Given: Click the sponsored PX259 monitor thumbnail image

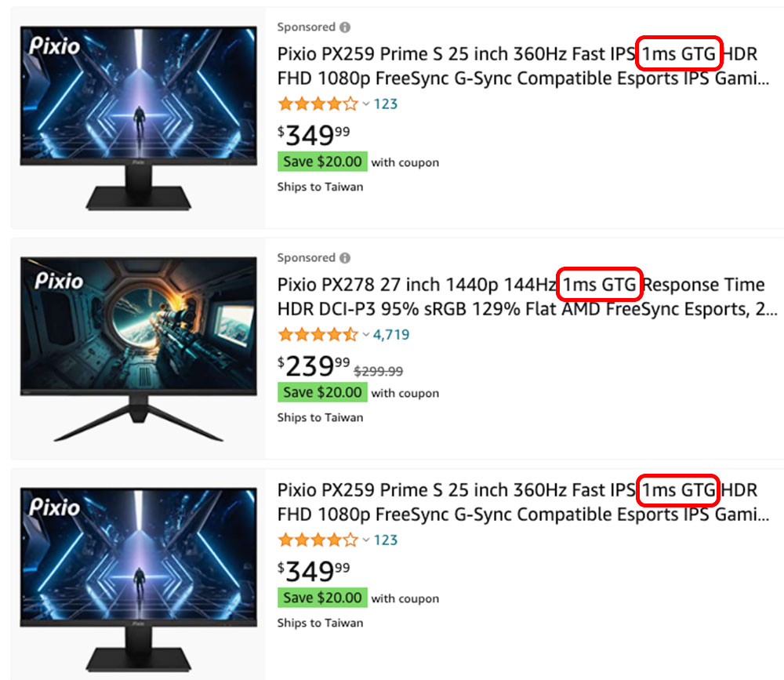Looking at the screenshot, I should 139,118.
